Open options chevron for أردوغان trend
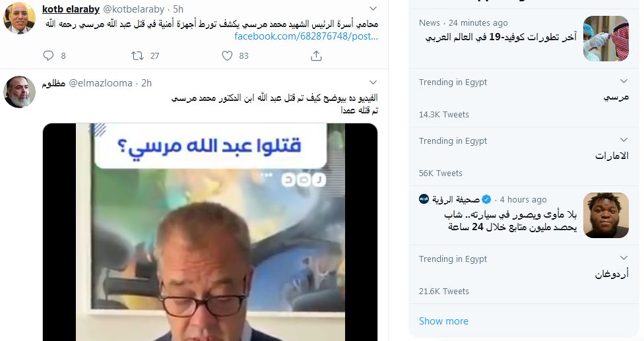This screenshot has height=341, width=644. [x=624, y=258]
